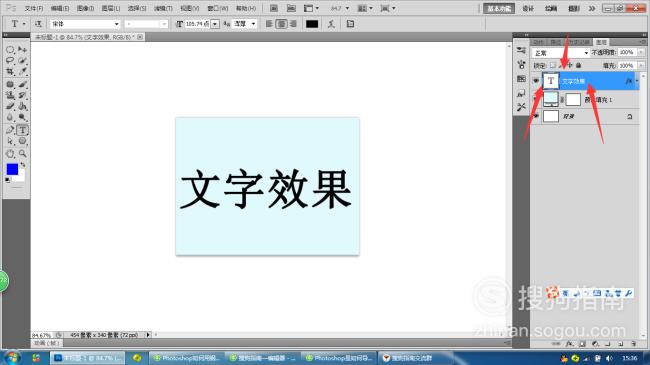Select the Pen tool

click(10, 130)
